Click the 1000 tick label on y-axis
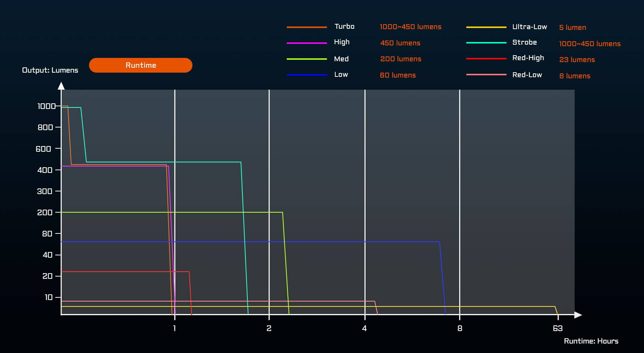 (x=46, y=106)
